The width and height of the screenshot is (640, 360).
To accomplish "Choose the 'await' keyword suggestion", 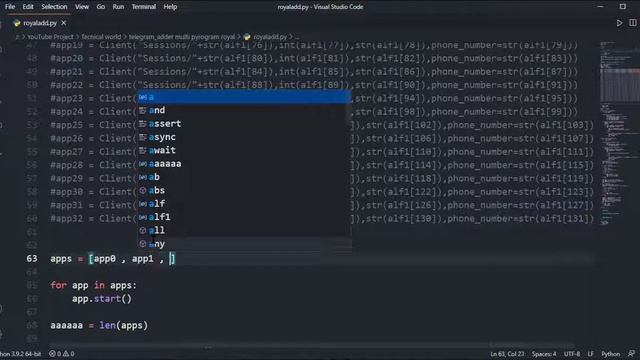I will [x=244, y=150].
